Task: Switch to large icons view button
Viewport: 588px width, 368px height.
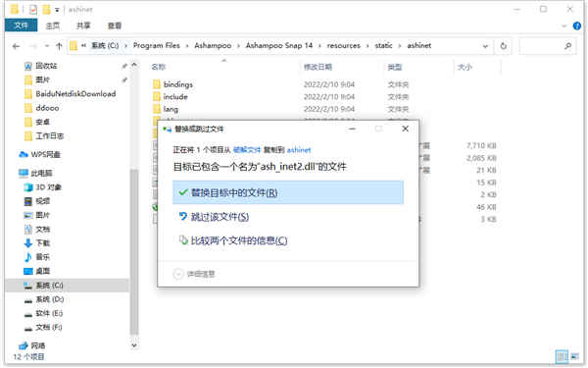Action: click(574, 356)
